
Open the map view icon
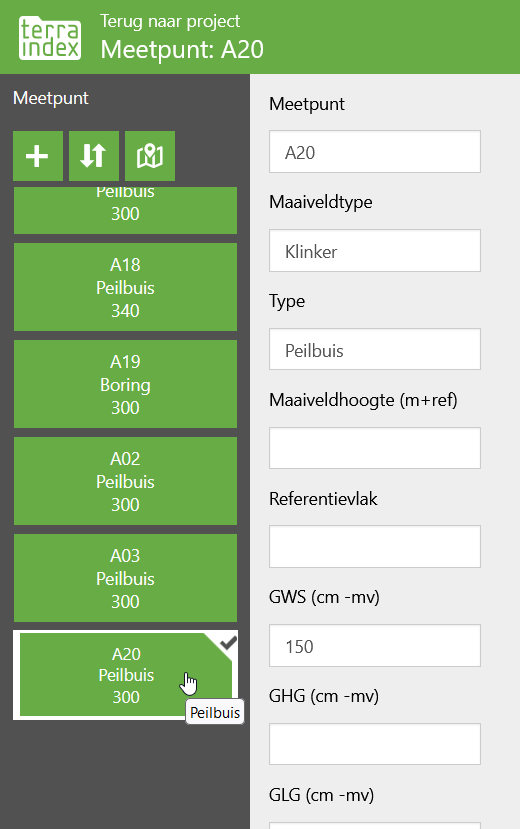tap(150, 156)
